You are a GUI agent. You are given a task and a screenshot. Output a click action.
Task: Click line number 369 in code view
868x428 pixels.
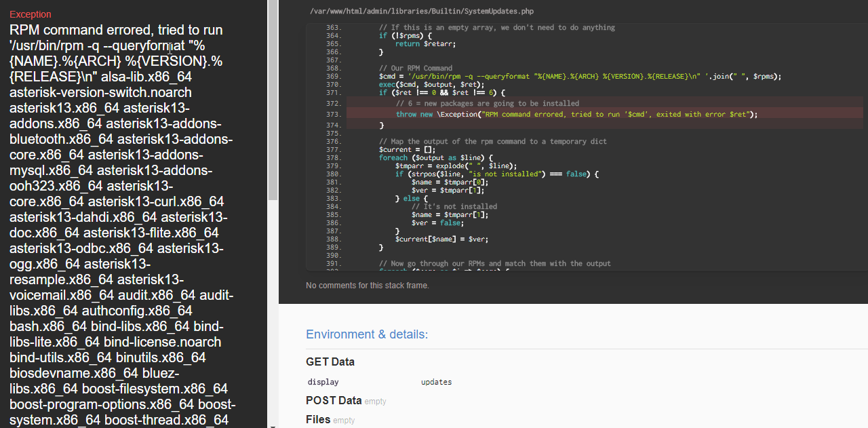[x=333, y=77]
